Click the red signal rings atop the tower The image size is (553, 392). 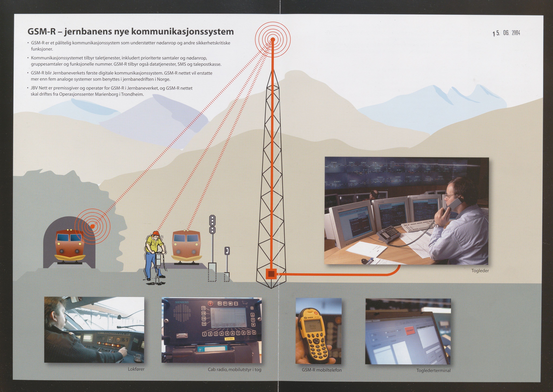[273, 39]
